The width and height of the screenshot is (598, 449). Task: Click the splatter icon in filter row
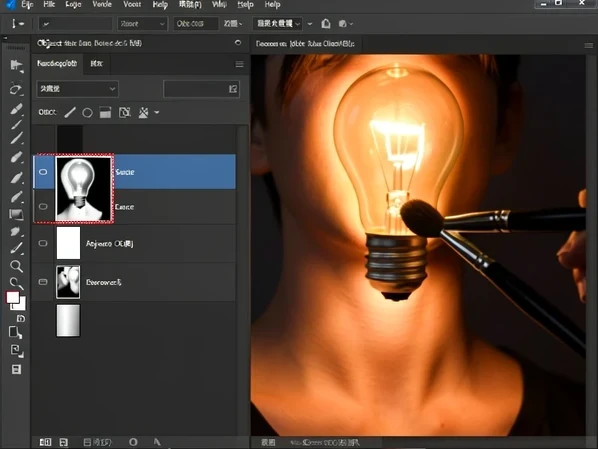[143, 113]
